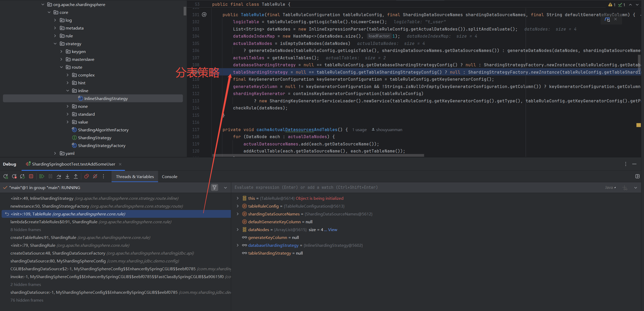Viewport: 644px width, 311px height.
Task: Click the Resume Program icon
Action: pyautogui.click(x=42, y=177)
